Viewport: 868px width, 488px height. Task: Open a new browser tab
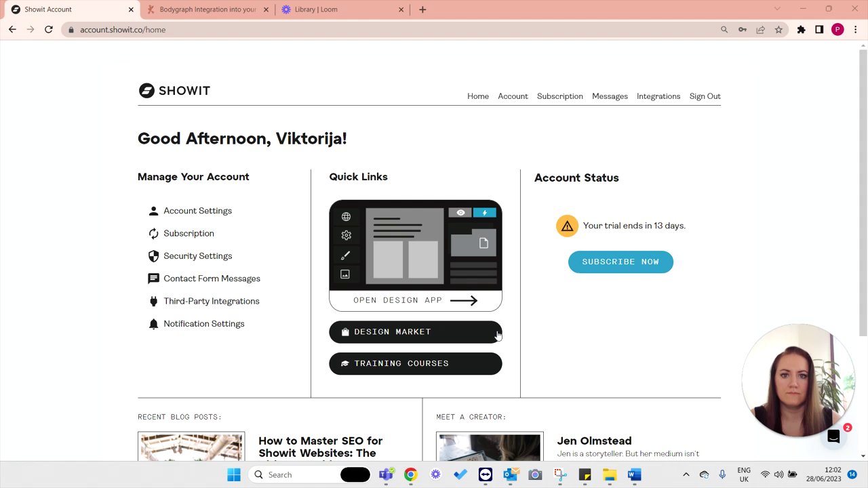(422, 9)
